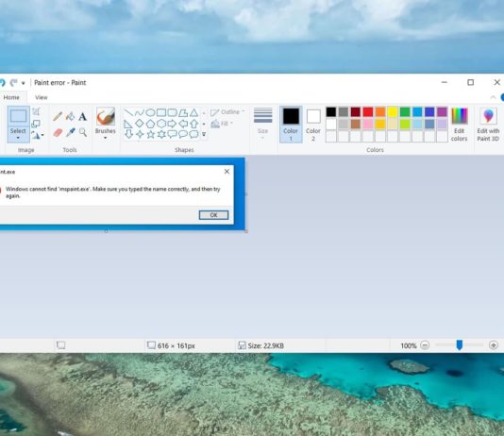Click the zoom out minus button
504x436 pixels.
tap(425, 345)
